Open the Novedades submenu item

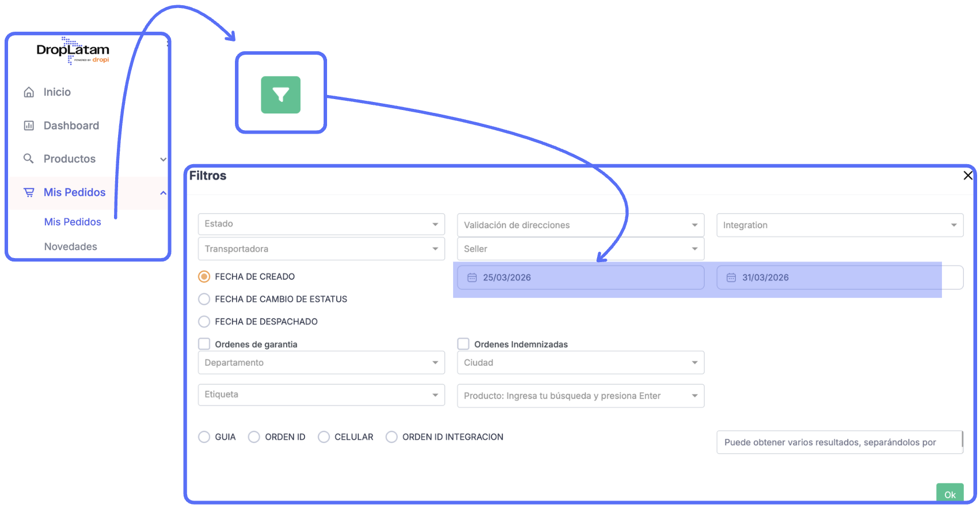tap(71, 247)
